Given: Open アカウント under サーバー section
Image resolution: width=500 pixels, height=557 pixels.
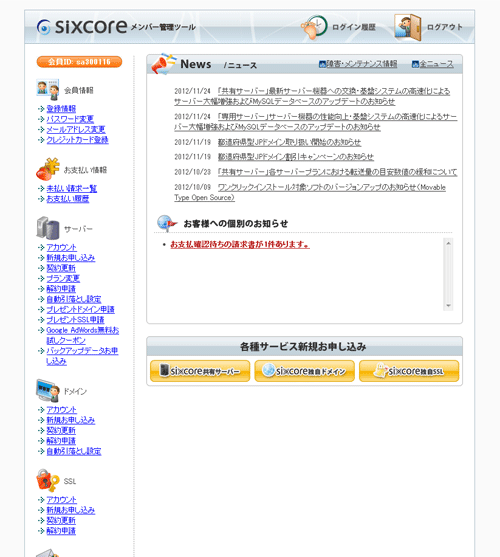Looking at the screenshot, I should click(61, 247).
